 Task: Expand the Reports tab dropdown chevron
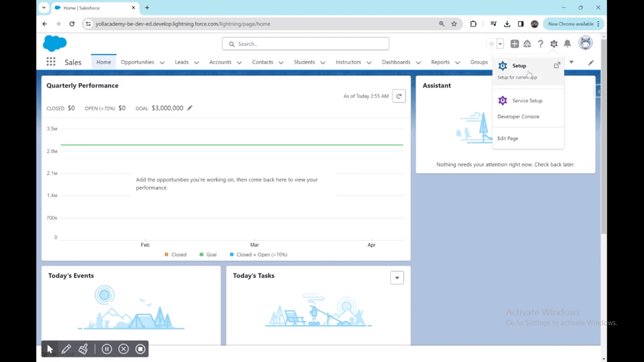point(458,62)
